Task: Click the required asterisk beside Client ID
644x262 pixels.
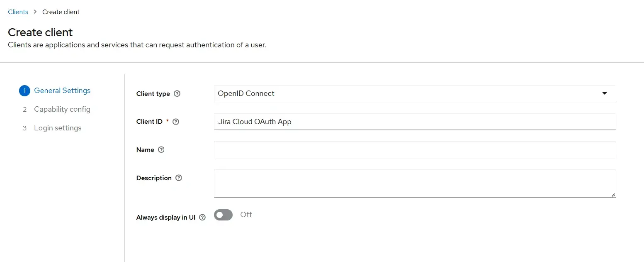Action: click(x=167, y=120)
